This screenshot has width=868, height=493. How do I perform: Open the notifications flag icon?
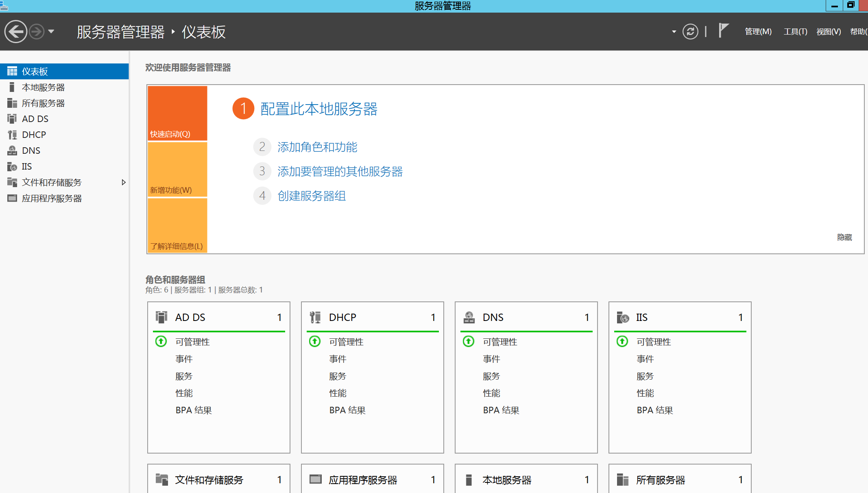[x=723, y=31]
